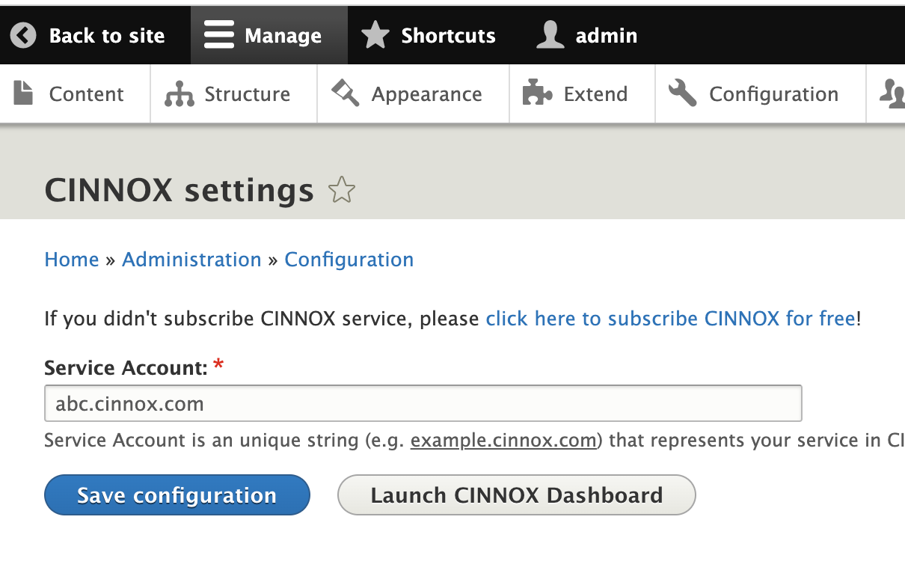This screenshot has width=905, height=588.
Task: Go to the Home breadcrumb link
Action: (72, 260)
